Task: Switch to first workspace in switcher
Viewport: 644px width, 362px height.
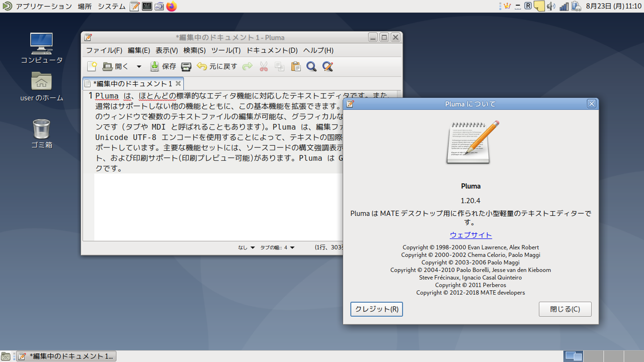Action: [x=574, y=356]
